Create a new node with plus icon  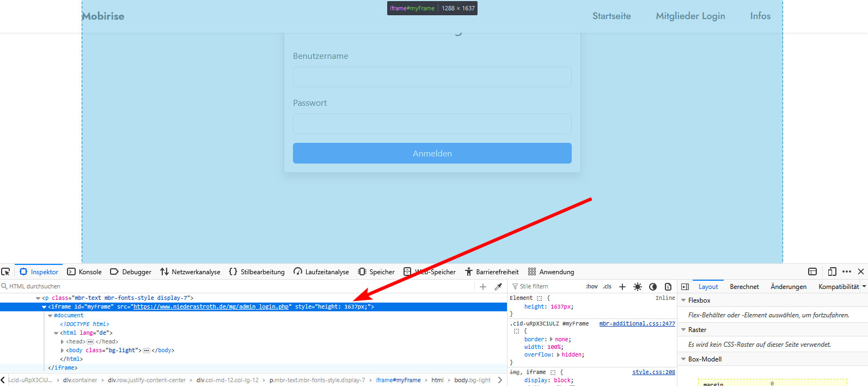(483, 286)
